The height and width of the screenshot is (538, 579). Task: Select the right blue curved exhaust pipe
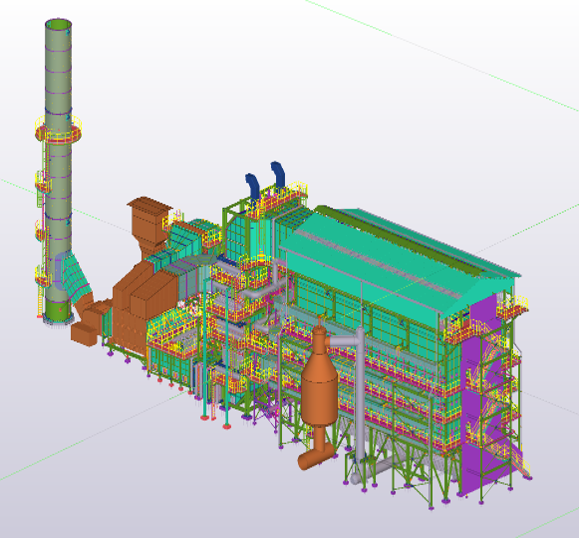pos(278,174)
